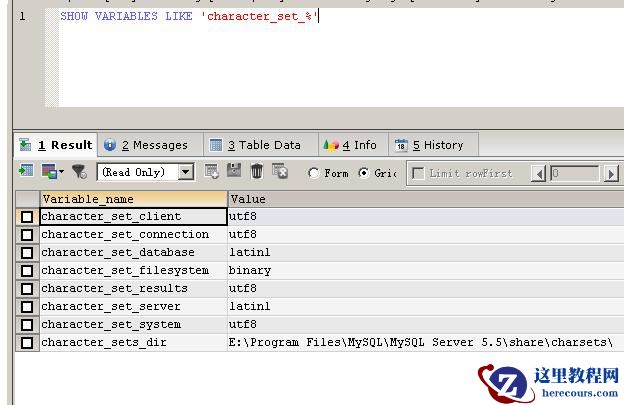Check the character_set_connection row checkbox

[x=27, y=235]
